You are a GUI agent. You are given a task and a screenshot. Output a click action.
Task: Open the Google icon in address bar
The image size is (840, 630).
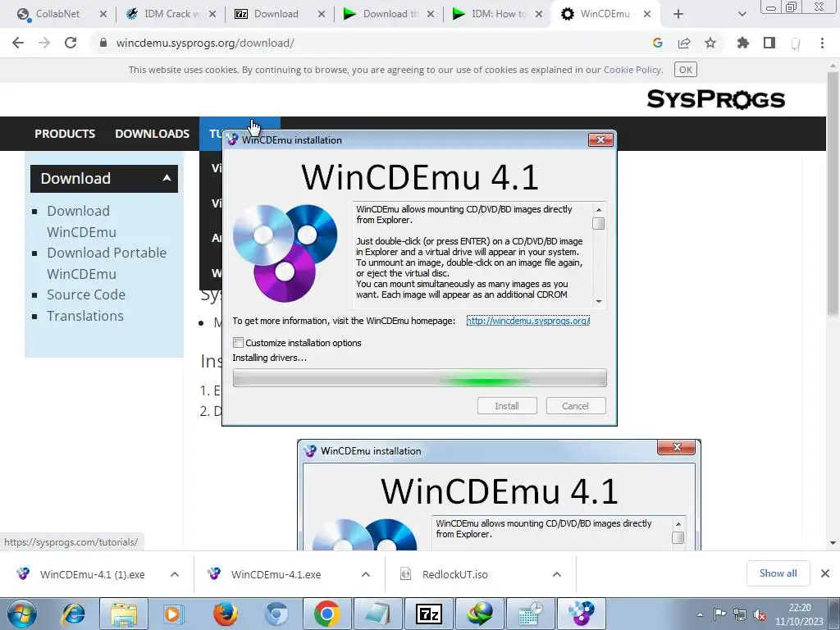tap(658, 43)
